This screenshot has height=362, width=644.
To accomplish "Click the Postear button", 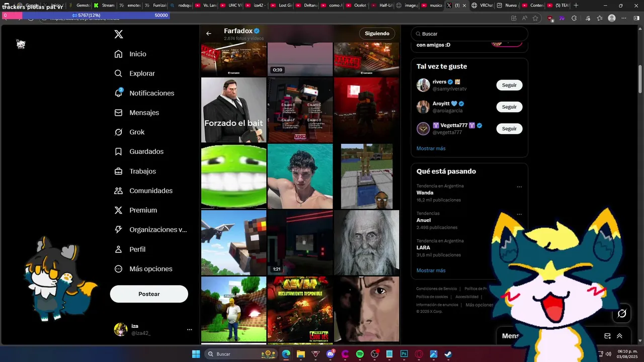I will click(149, 294).
